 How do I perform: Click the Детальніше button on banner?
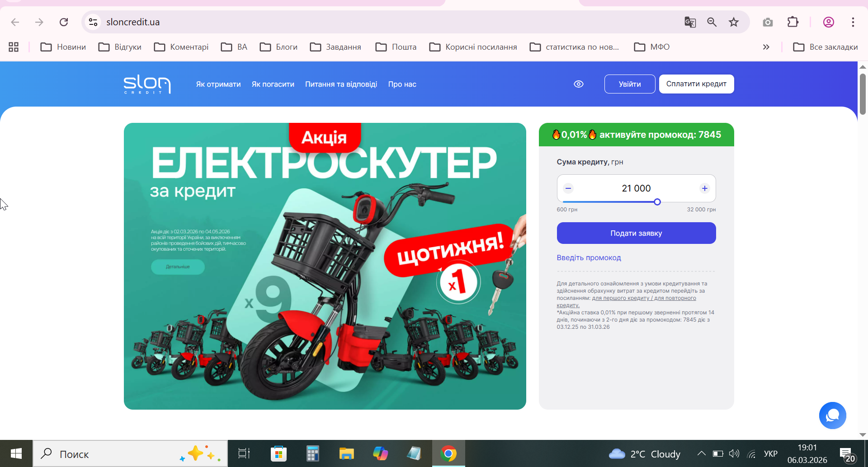178,267
